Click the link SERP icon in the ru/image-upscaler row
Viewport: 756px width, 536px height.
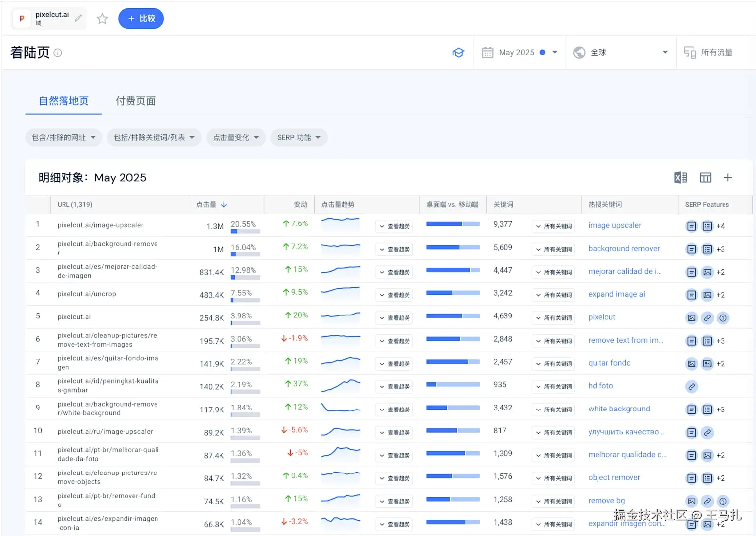tap(707, 433)
